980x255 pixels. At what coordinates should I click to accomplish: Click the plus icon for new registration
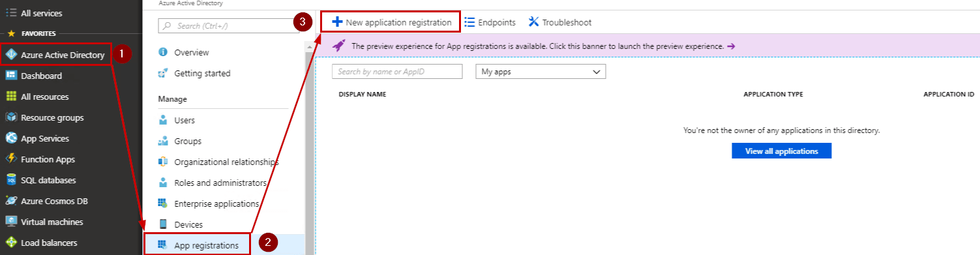click(337, 22)
